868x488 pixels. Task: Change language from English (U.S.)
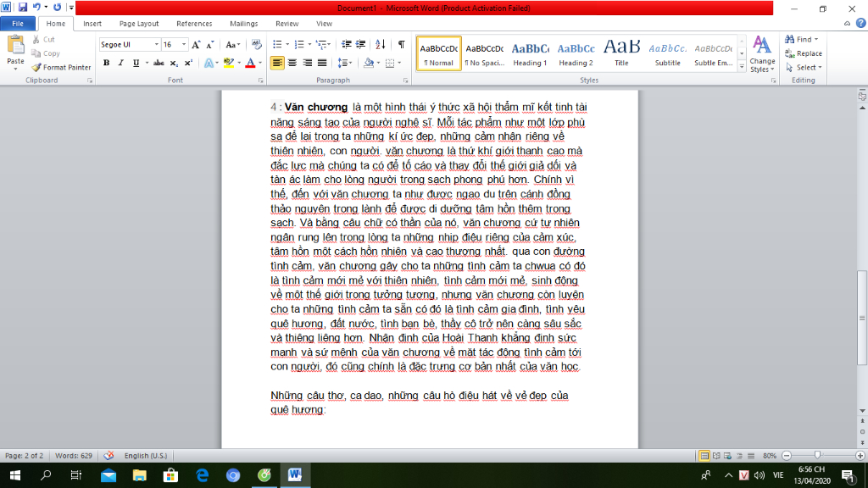tap(146, 456)
